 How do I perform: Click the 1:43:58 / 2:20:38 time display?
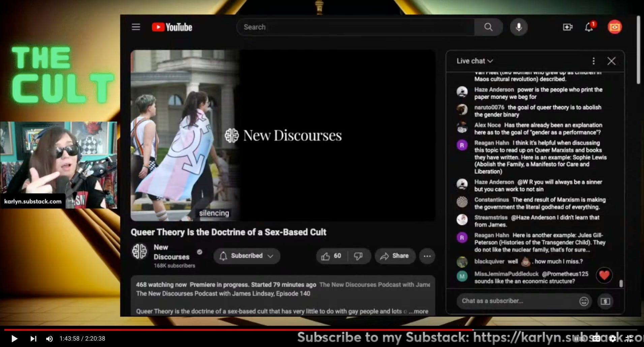(x=82, y=339)
